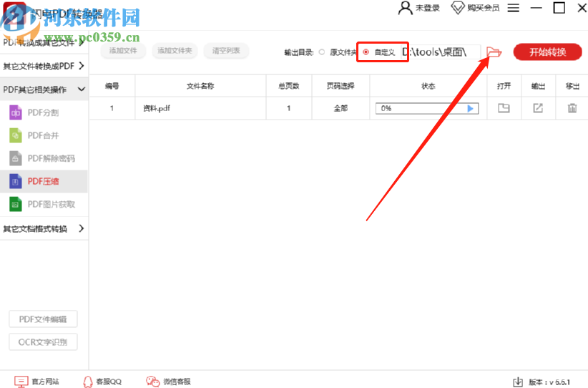Click PDF压缩 label in sidebar

tap(43, 181)
